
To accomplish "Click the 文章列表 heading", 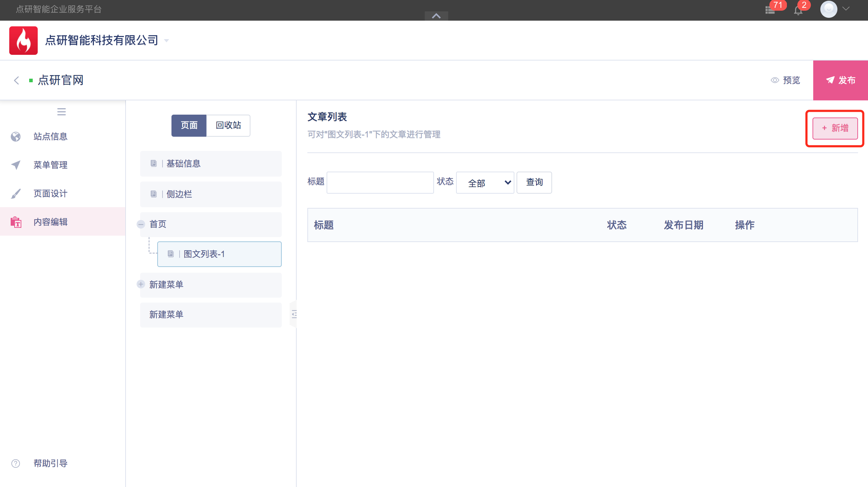I will coord(327,117).
